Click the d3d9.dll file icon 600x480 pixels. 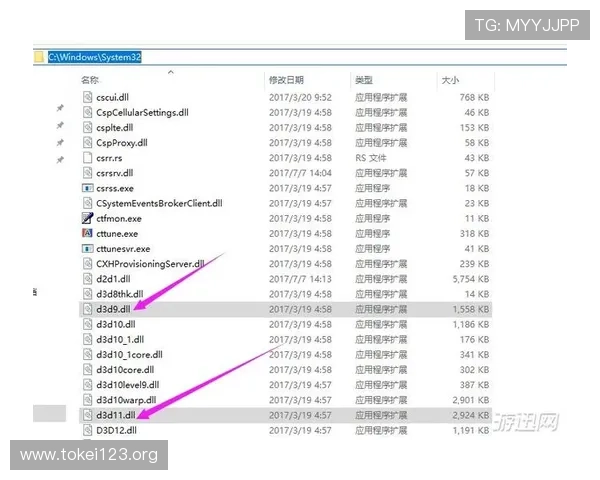coord(88,309)
